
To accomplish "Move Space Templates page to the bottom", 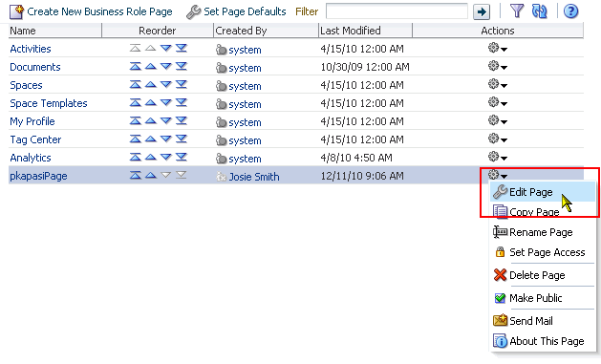I will pos(182,102).
